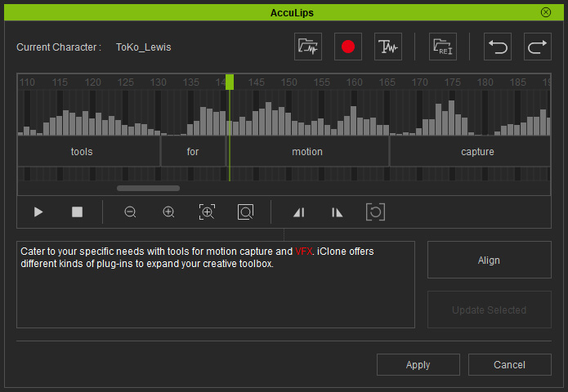Start voice recording with the red record button
Viewport: 568px width, 392px height.
click(x=348, y=47)
